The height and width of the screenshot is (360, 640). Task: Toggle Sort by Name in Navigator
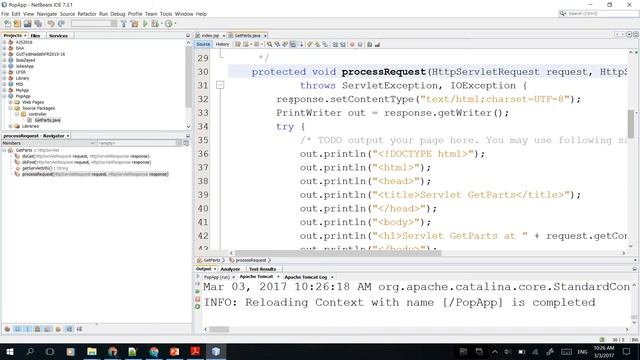(69, 329)
